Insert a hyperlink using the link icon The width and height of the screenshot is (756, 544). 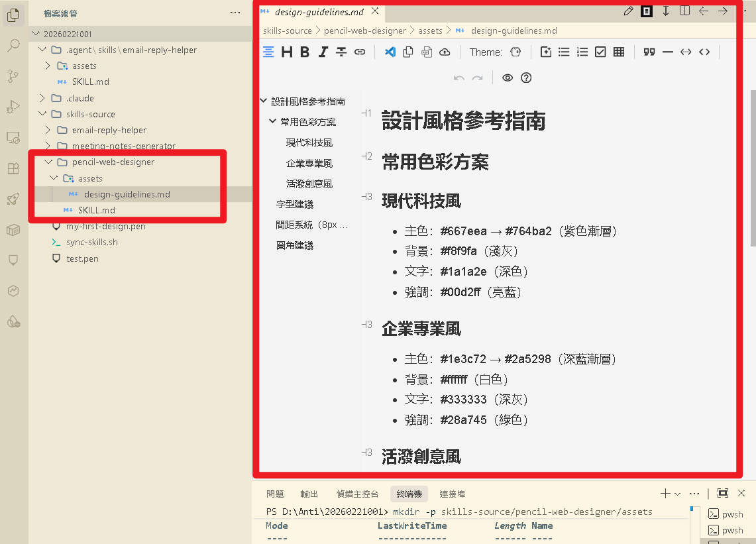[x=360, y=52]
